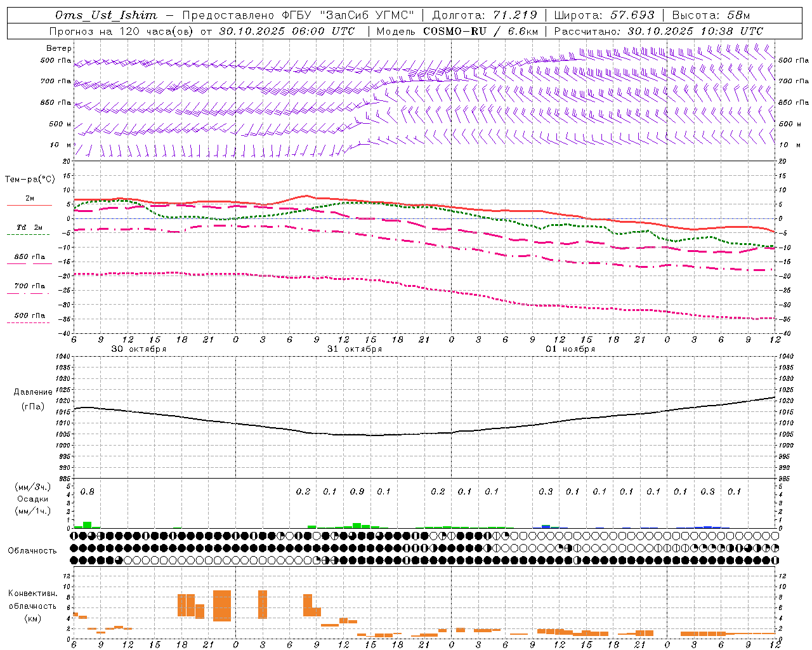
Task: Click the (мм/1ч.) precipitation unit label
Action: tap(33, 511)
